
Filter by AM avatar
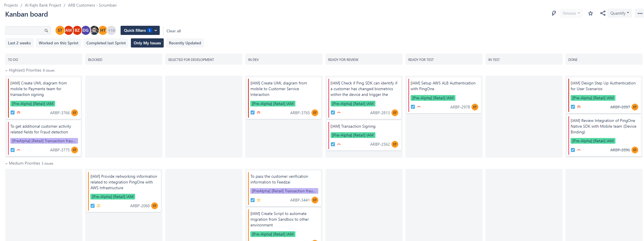point(69,30)
